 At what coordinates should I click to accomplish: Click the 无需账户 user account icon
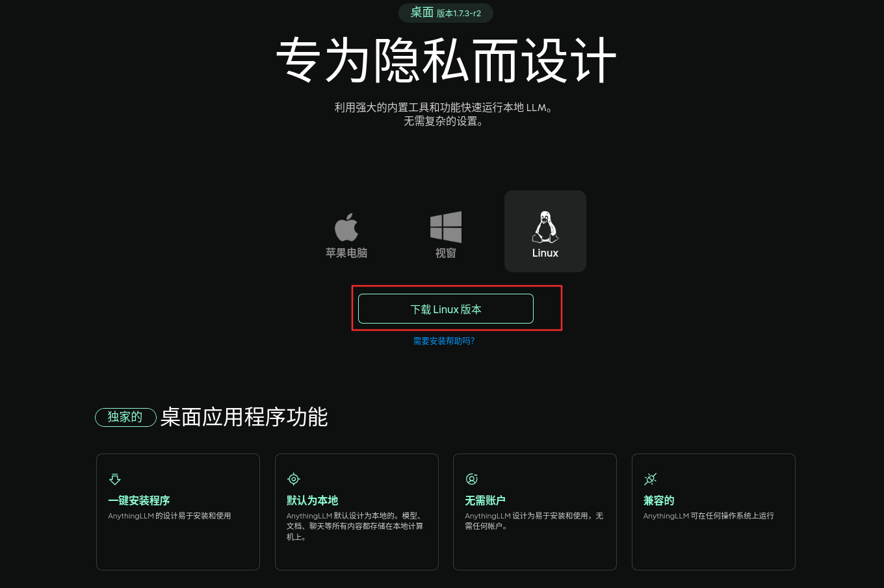pos(472,479)
